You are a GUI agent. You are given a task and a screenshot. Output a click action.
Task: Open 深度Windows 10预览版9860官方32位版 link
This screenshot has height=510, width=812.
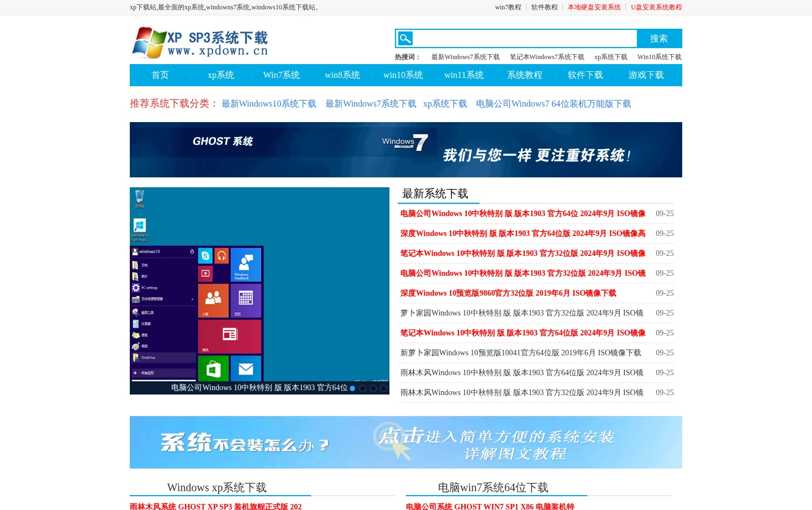tap(508, 293)
